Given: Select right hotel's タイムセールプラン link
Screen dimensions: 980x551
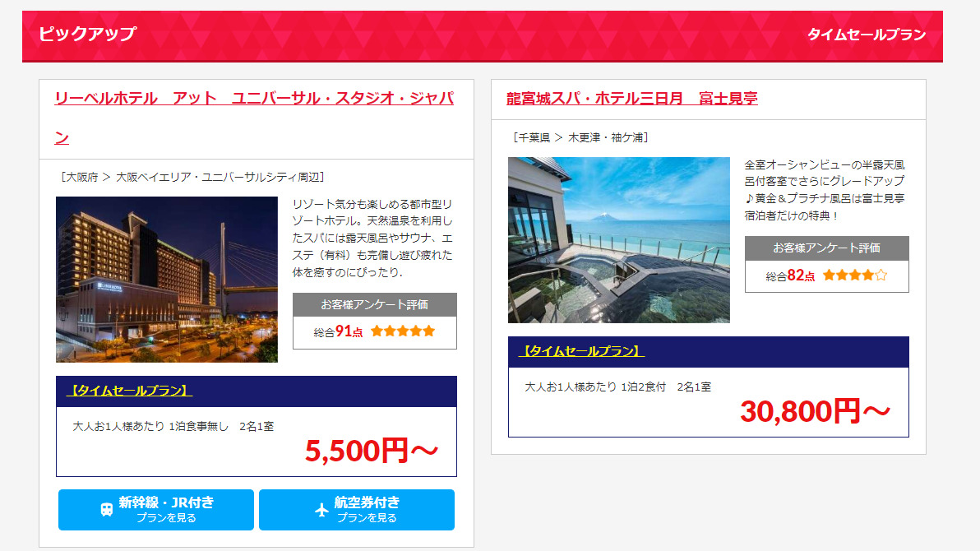Looking at the screenshot, I should click(x=581, y=351).
